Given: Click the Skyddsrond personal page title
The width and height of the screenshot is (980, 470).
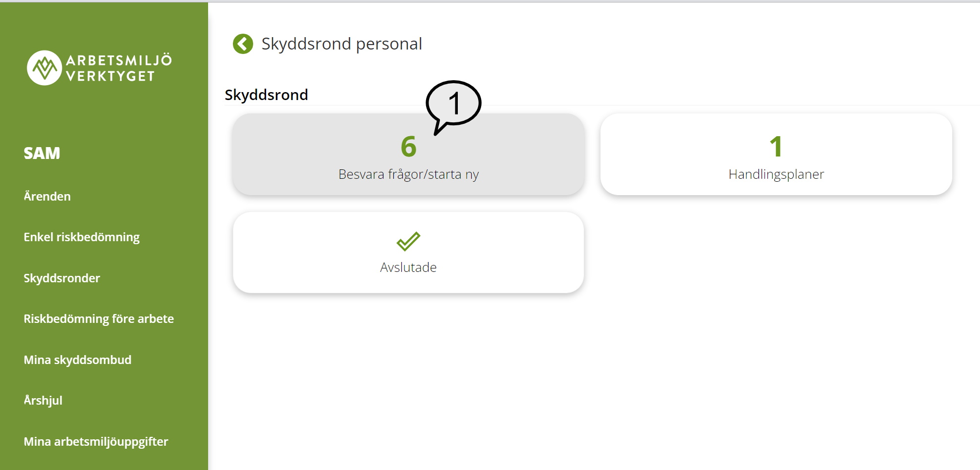Looking at the screenshot, I should click(x=342, y=44).
